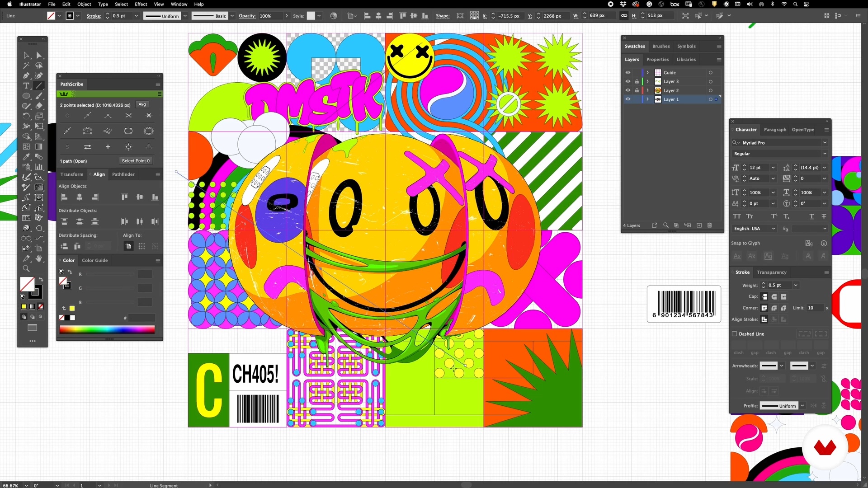Select the Ellipse tool
The image size is (868, 488).
[x=26, y=96]
